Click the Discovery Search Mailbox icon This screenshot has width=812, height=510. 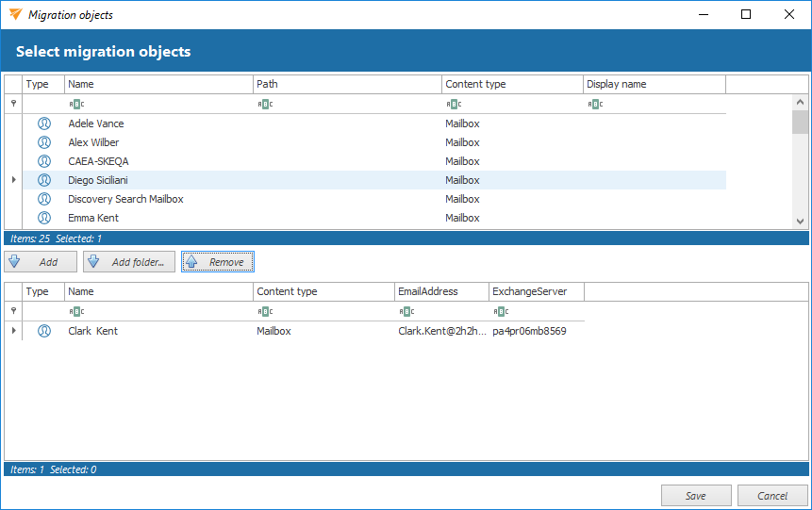[43, 199]
